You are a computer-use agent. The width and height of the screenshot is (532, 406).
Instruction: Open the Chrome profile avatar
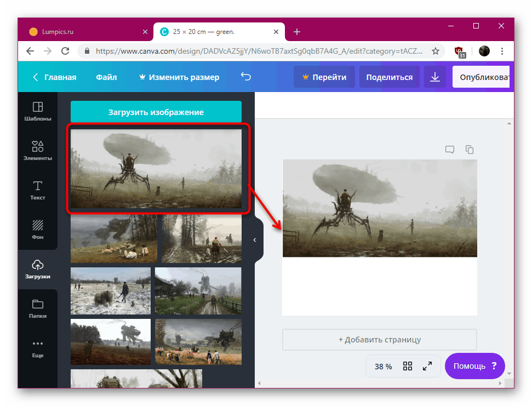(x=484, y=51)
